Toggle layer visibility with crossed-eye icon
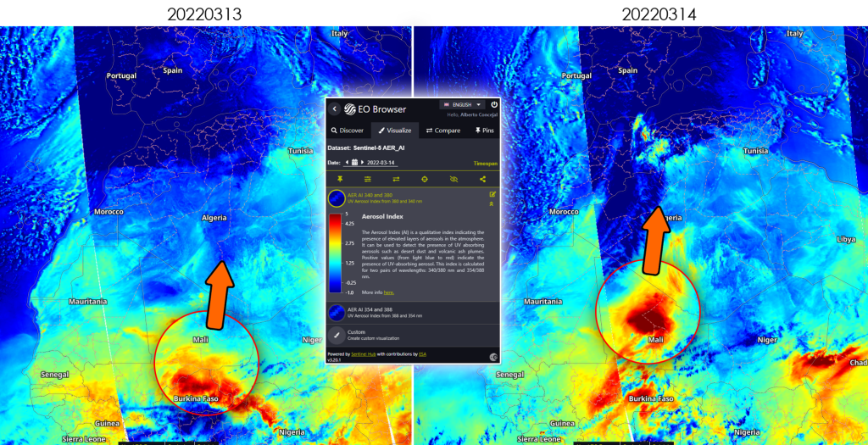The width and height of the screenshot is (868, 445). (x=453, y=179)
